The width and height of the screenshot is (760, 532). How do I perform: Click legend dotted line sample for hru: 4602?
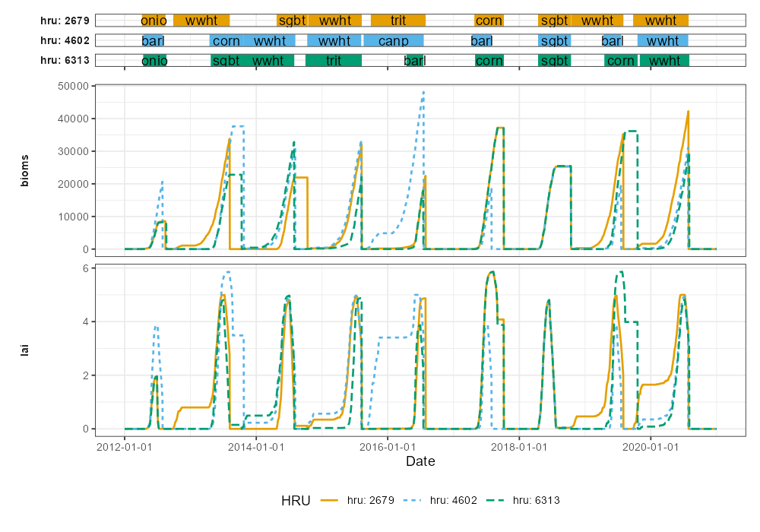pos(413,500)
